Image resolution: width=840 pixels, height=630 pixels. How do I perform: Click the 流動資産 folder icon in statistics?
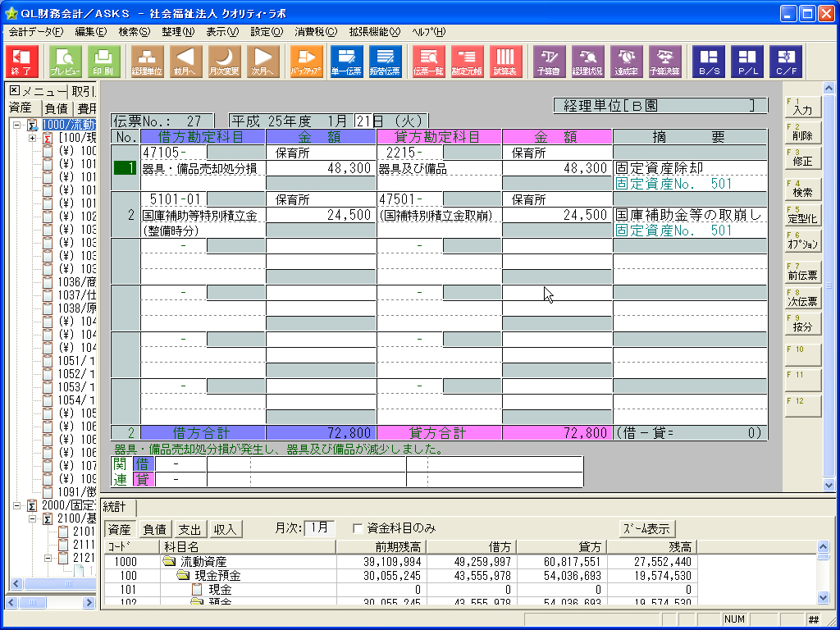click(170, 561)
